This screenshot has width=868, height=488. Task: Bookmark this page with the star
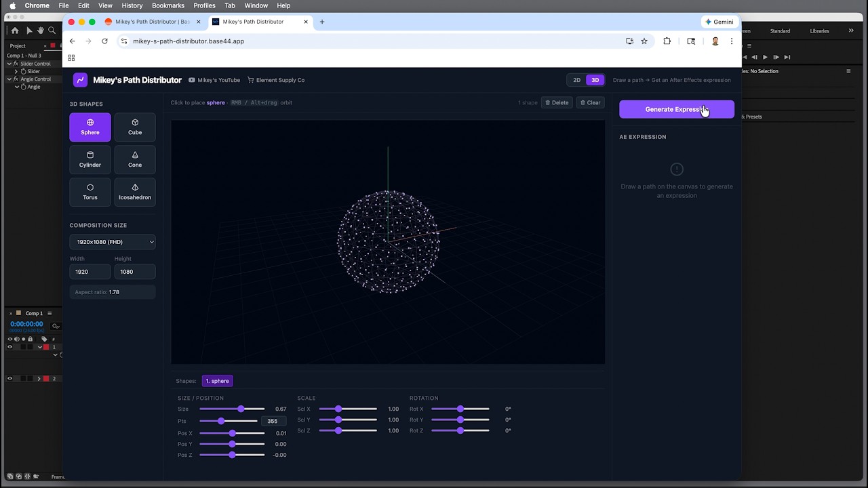point(644,41)
